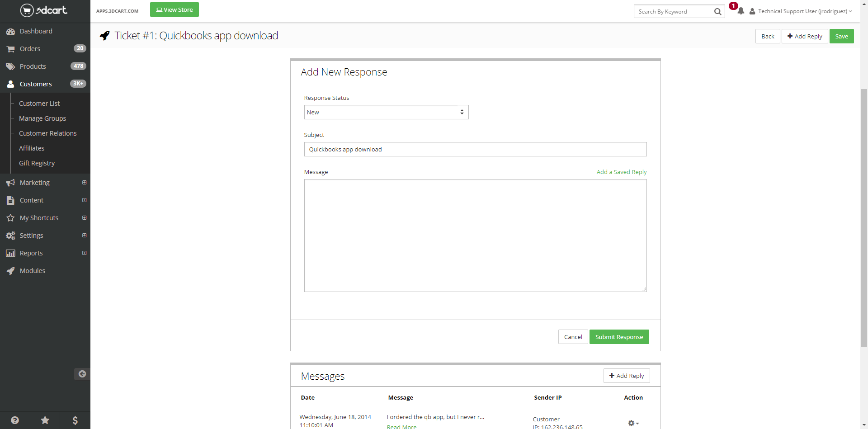Click the dollar sign icon in footer
This screenshot has height=429, width=868.
(x=75, y=420)
